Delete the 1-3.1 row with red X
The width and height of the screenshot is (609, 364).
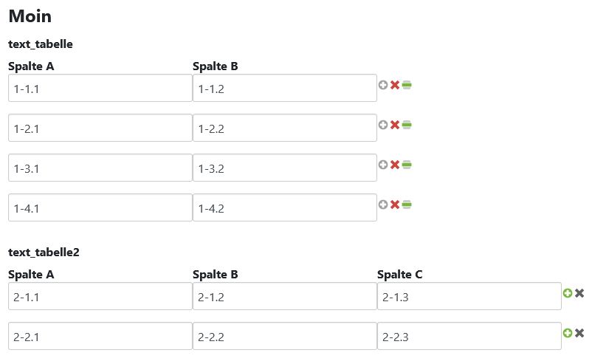click(x=395, y=165)
